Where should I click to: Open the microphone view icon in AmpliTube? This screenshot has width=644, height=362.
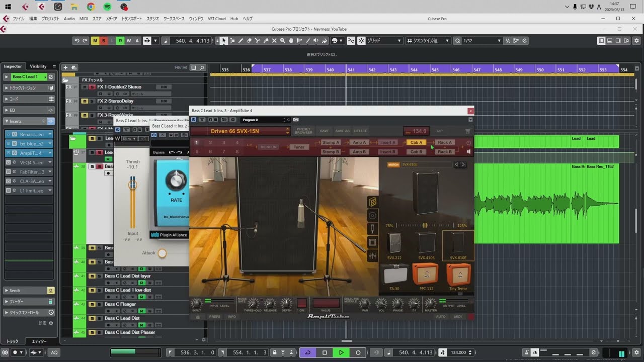click(x=372, y=229)
